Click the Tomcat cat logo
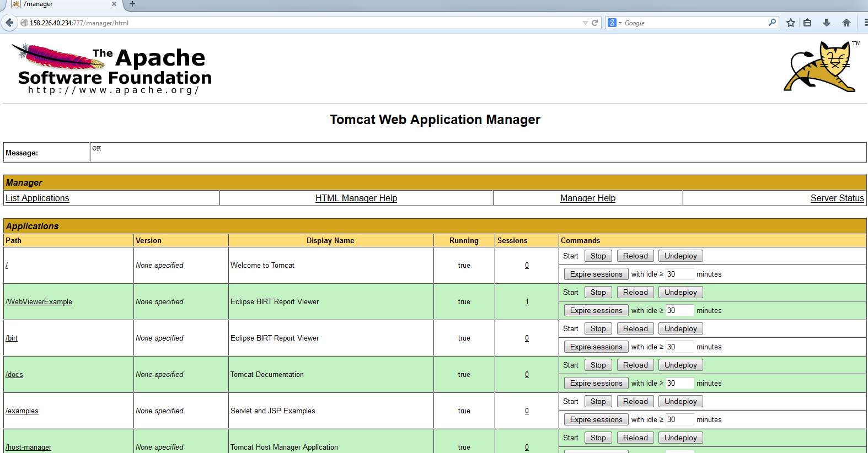868x453 pixels. pyautogui.click(x=821, y=66)
